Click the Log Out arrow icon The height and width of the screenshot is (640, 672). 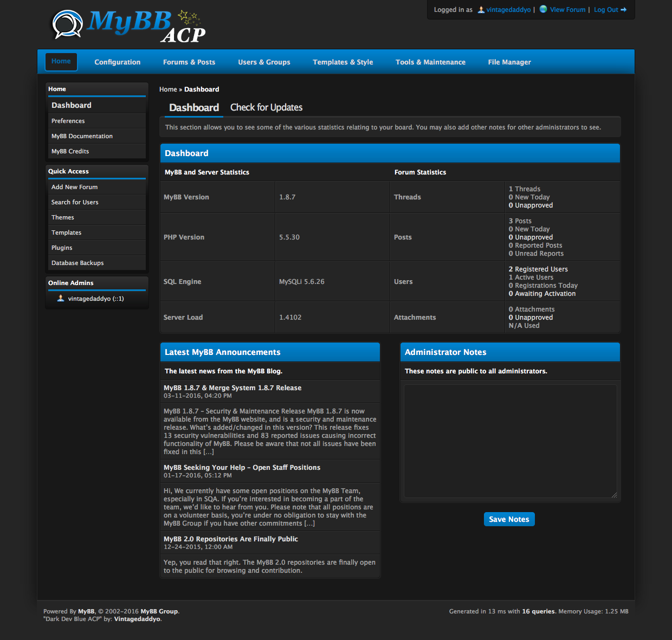[x=624, y=10]
